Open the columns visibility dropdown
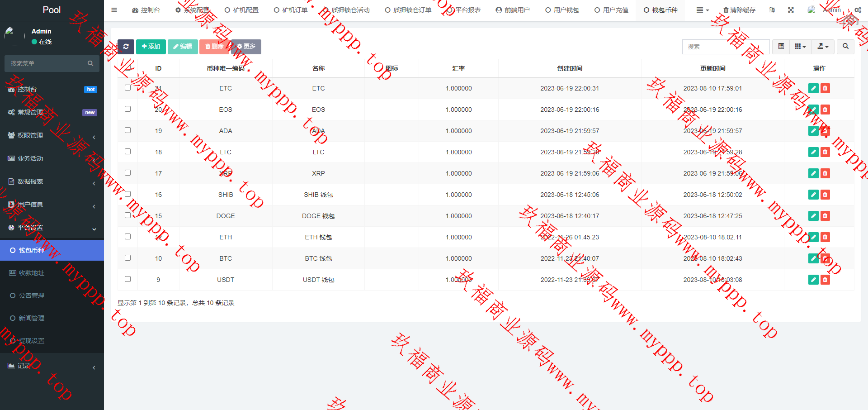The height and width of the screenshot is (410, 868). click(800, 47)
